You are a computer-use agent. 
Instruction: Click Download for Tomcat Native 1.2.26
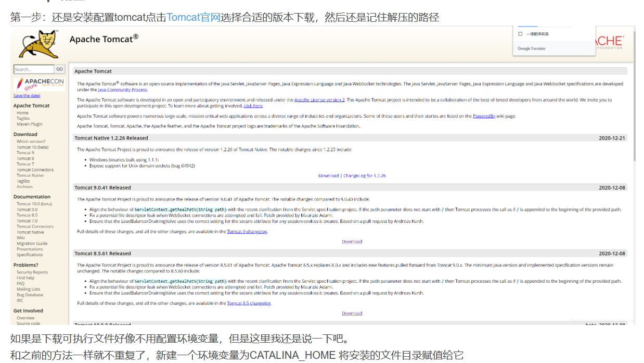328,176
